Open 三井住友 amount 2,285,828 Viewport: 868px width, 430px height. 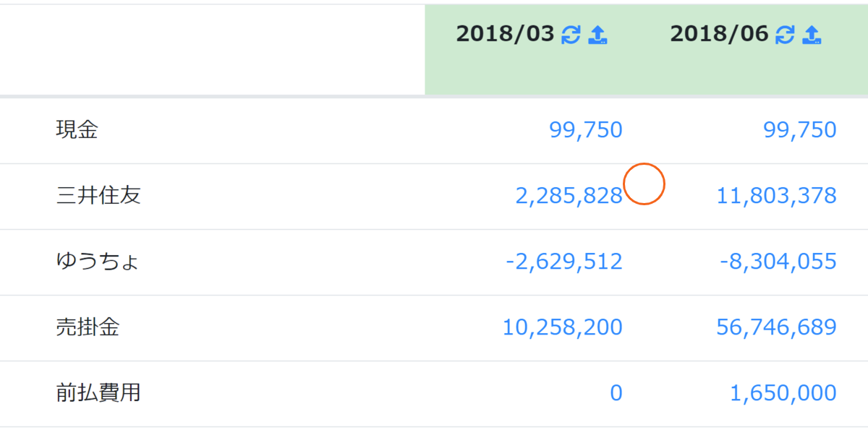tap(569, 196)
